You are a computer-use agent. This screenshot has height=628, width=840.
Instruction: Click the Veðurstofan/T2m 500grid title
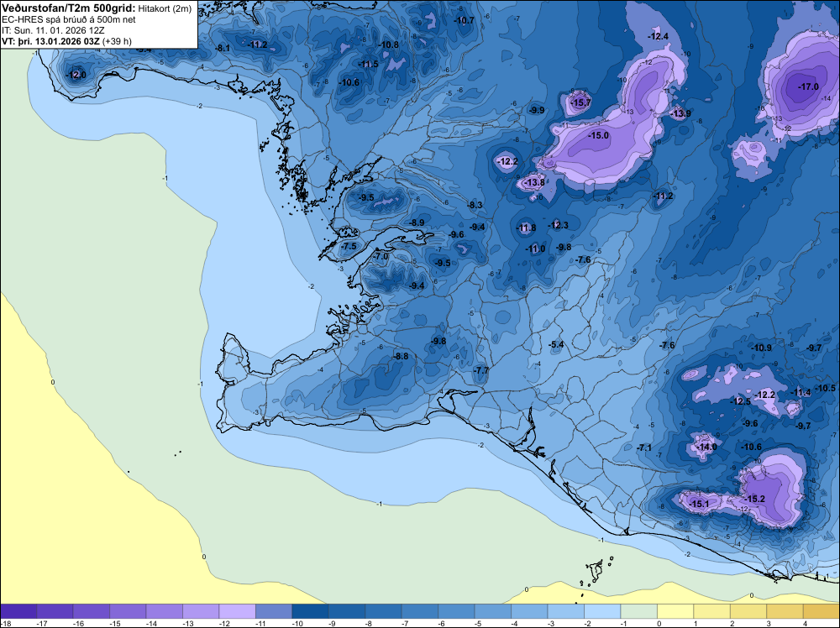[x=69, y=8]
